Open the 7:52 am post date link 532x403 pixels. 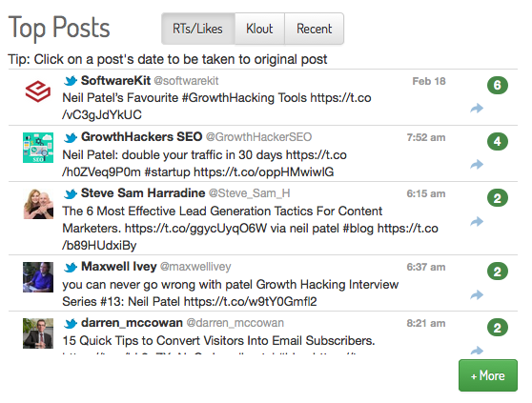coord(426,137)
